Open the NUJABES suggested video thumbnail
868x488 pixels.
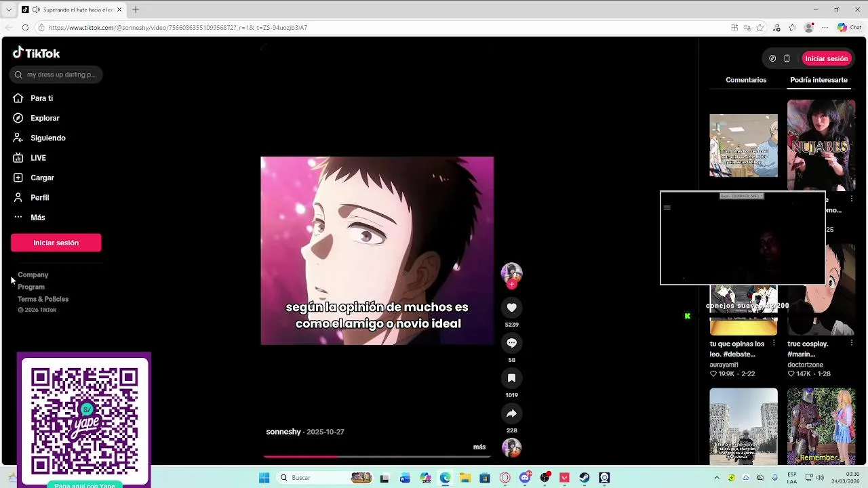tap(821, 145)
